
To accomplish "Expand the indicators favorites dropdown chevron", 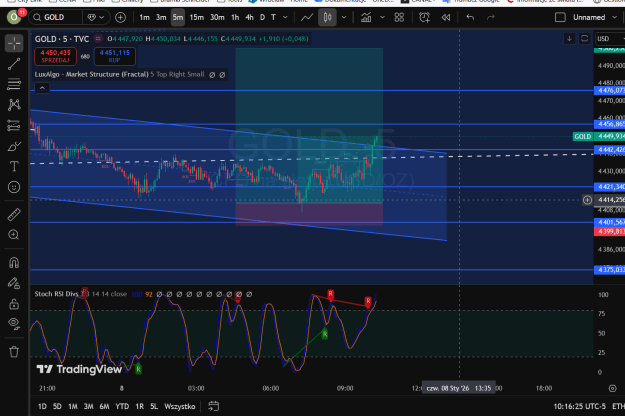I will tap(382, 17).
